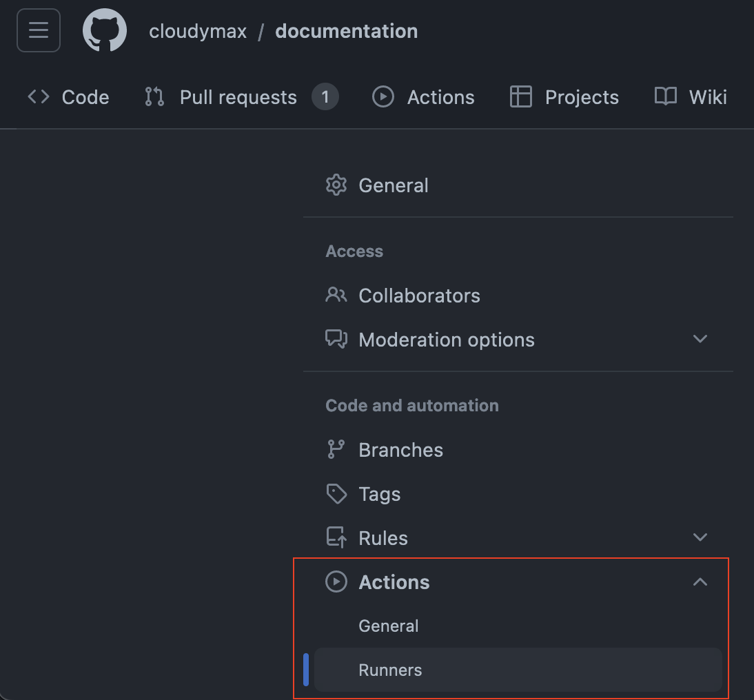Open the documentation repository link
The image size is (754, 700).
[x=346, y=32]
